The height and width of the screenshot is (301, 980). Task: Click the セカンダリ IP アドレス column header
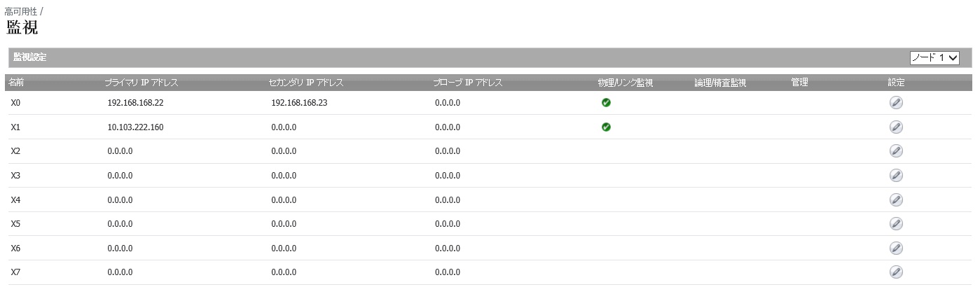point(306,83)
